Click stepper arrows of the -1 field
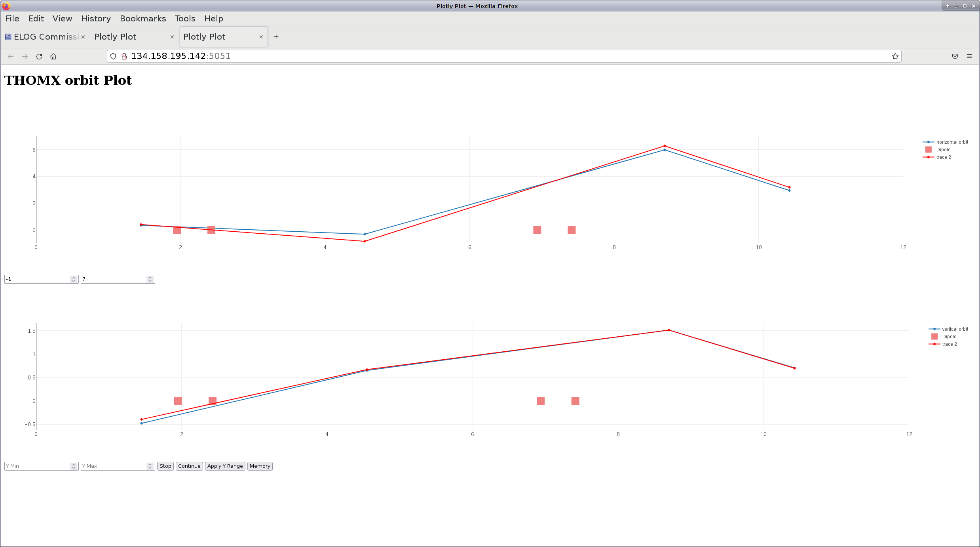Viewport: 980px width, 547px height. 74,279
